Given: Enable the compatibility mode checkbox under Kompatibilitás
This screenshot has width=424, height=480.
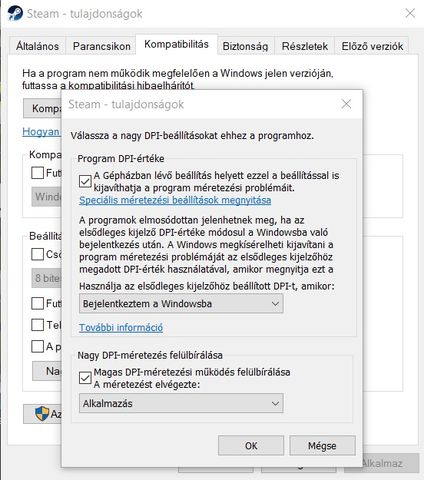Looking at the screenshot, I should pyautogui.click(x=37, y=173).
